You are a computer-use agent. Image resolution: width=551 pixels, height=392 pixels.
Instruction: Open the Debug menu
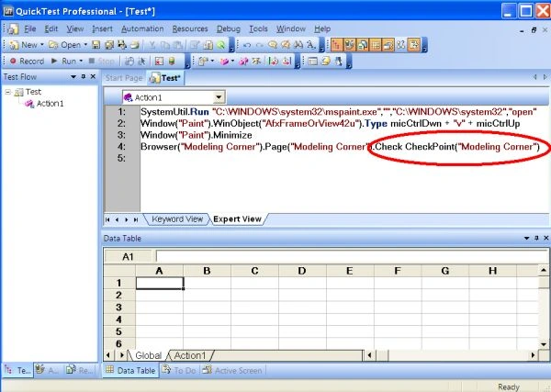pos(229,28)
